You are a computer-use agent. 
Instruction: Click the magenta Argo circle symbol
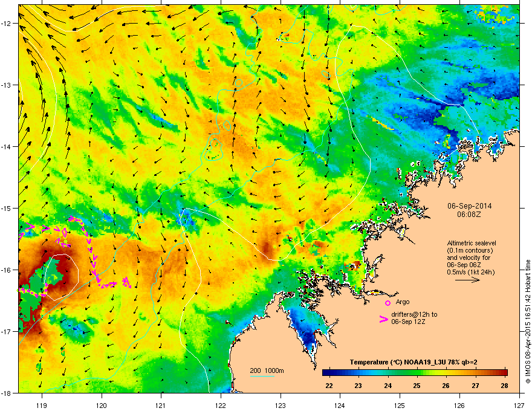(x=388, y=303)
